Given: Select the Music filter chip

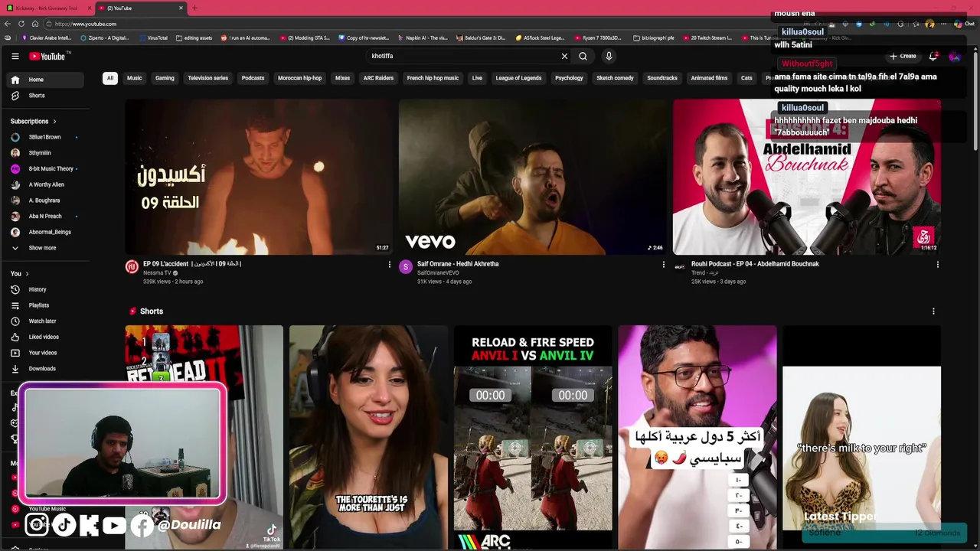Looking at the screenshot, I should pyautogui.click(x=134, y=78).
